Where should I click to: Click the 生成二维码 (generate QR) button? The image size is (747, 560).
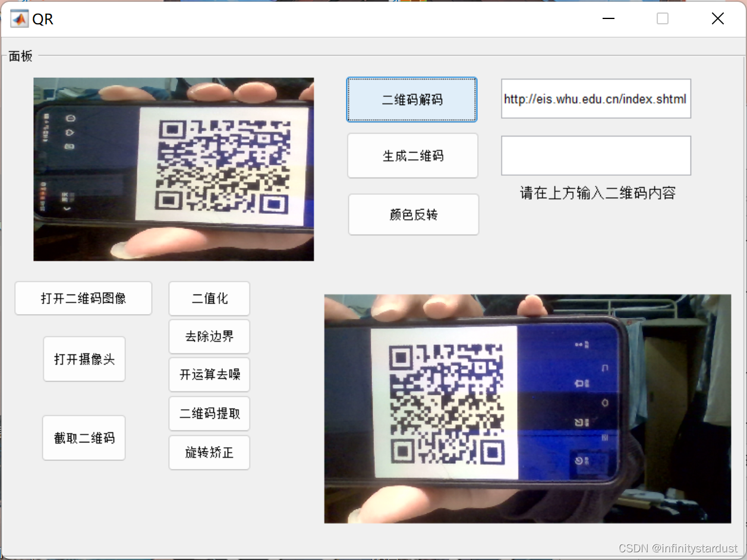[x=412, y=156]
